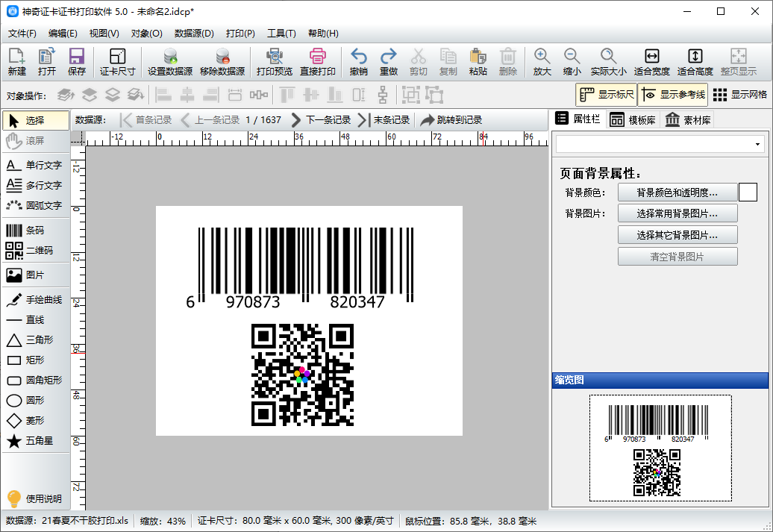Click the 证卡尺寸 card size icon
Image resolution: width=773 pixels, height=532 pixels.
point(117,62)
